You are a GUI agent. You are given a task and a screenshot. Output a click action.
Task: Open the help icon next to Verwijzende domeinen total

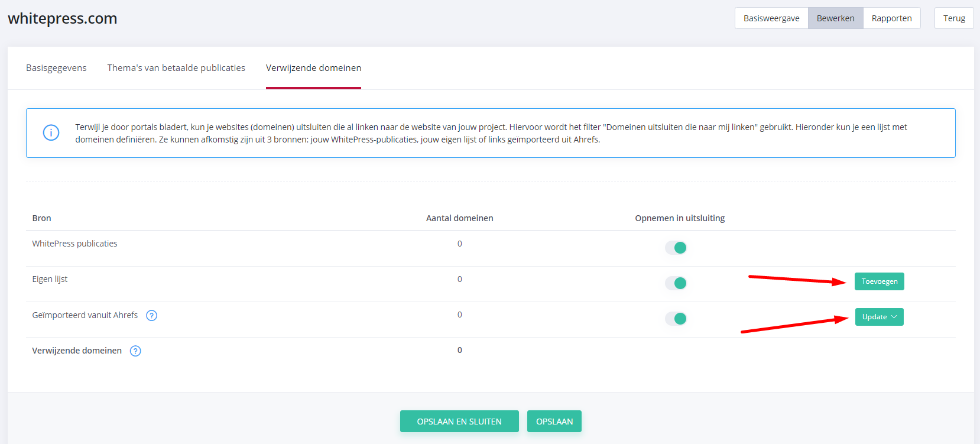tap(135, 351)
